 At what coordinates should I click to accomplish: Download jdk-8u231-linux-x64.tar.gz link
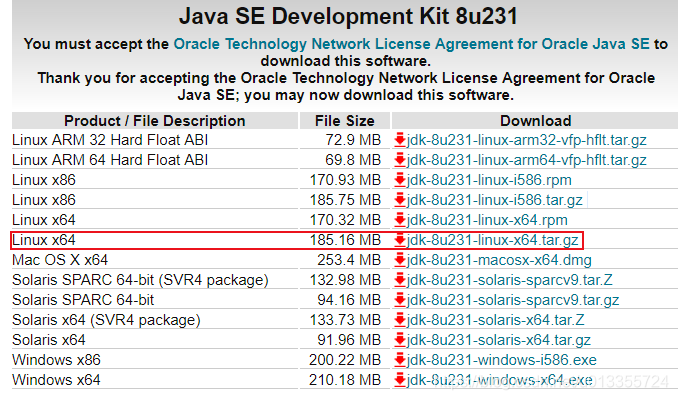[493, 240]
